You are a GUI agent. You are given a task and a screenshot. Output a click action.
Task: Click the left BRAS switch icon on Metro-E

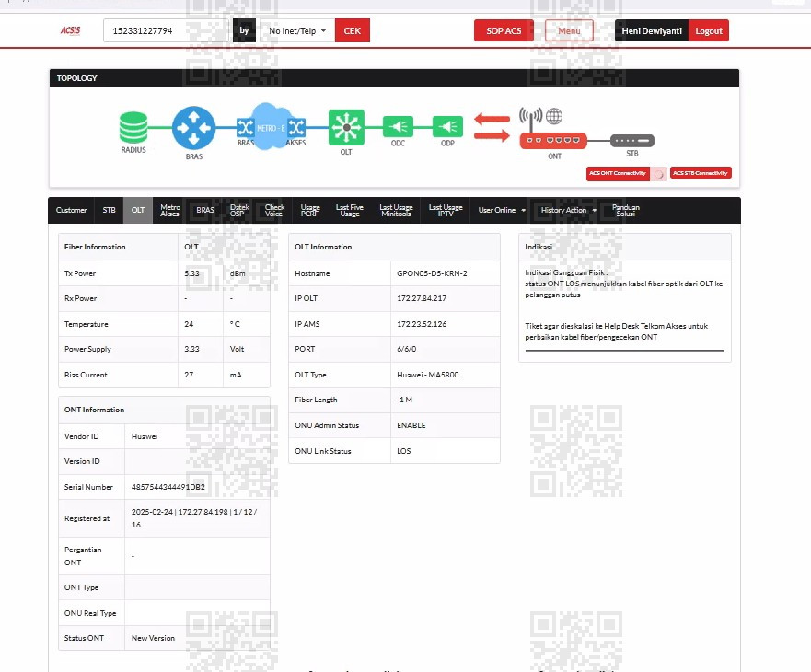pyautogui.click(x=245, y=127)
